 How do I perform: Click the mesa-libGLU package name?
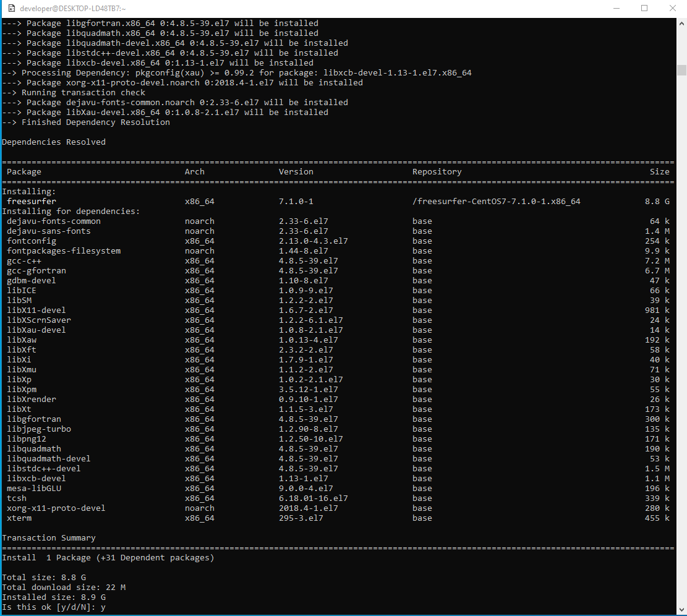click(34, 489)
